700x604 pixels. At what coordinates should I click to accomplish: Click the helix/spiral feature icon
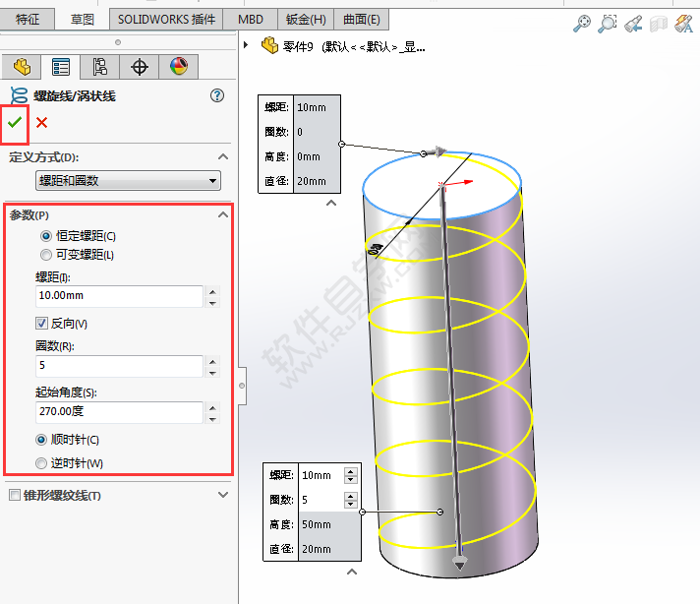[x=19, y=95]
